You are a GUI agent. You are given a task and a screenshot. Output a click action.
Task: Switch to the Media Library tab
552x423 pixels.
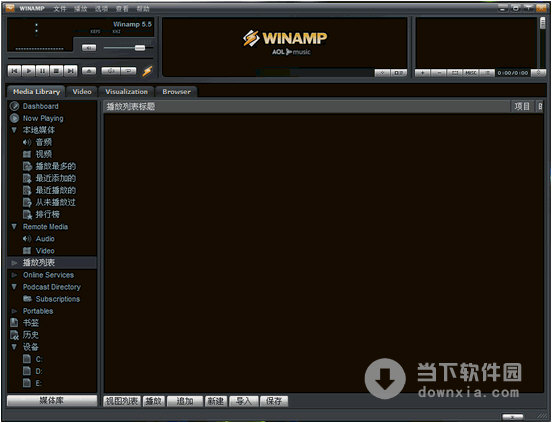pos(36,91)
